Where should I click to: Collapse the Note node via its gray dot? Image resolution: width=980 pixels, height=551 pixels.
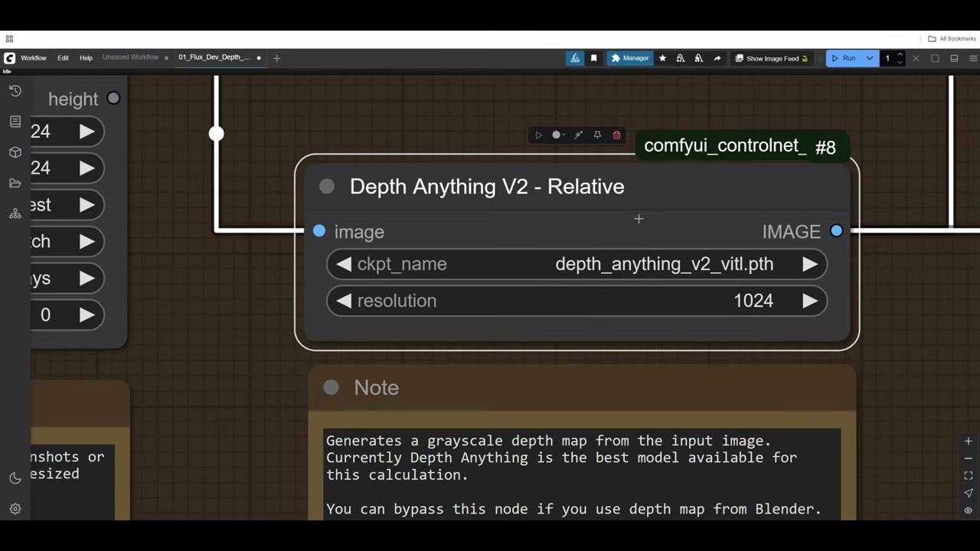click(x=331, y=387)
